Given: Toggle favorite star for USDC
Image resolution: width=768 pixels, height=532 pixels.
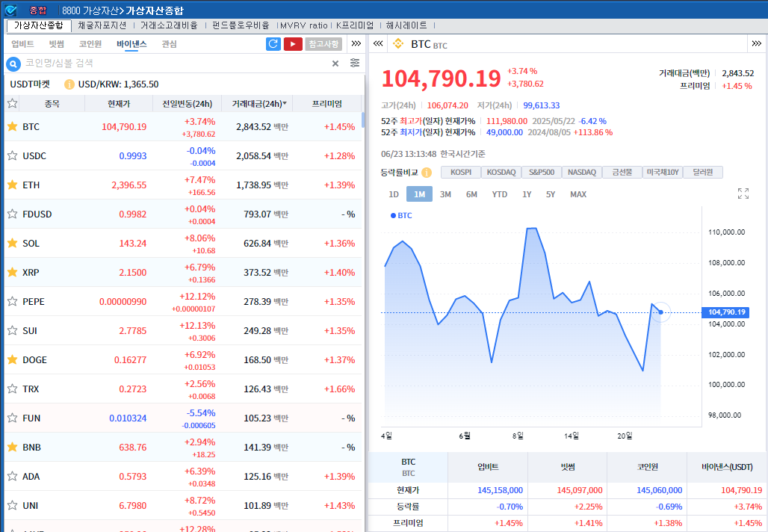Looking at the screenshot, I should [12, 156].
